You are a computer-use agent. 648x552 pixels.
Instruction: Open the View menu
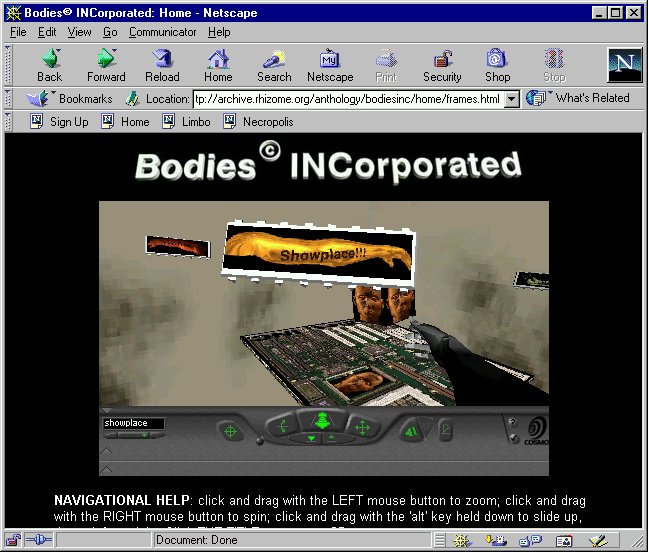click(79, 32)
